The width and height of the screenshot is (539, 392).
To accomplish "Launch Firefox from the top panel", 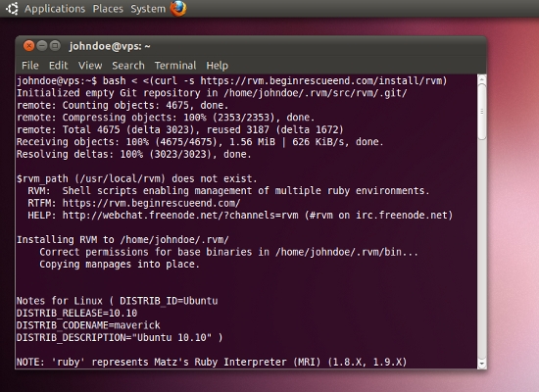I will (x=178, y=8).
